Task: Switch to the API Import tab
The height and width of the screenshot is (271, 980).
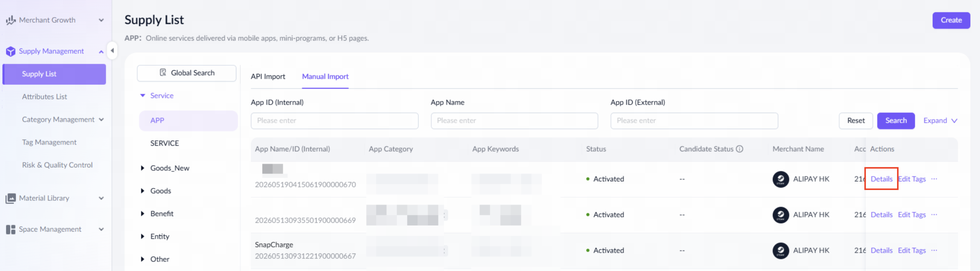Action: [268, 77]
